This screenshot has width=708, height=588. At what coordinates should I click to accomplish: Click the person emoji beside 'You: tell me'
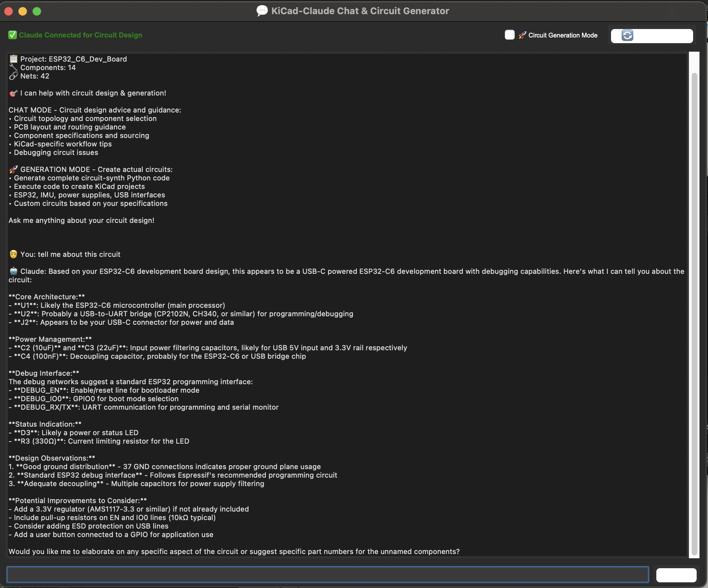[x=13, y=254]
